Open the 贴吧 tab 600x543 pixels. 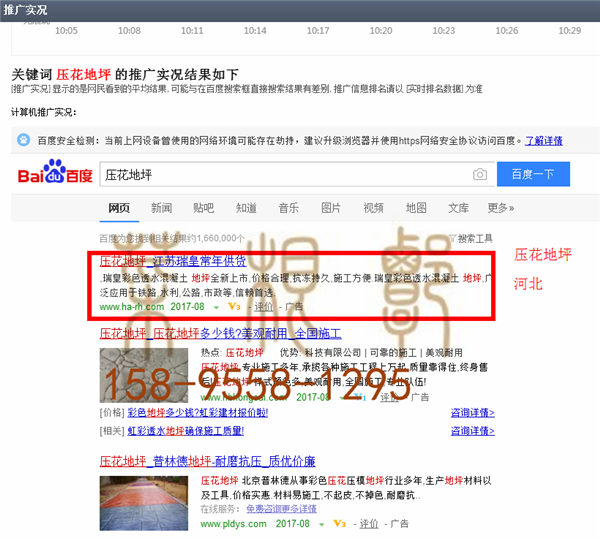(204, 208)
